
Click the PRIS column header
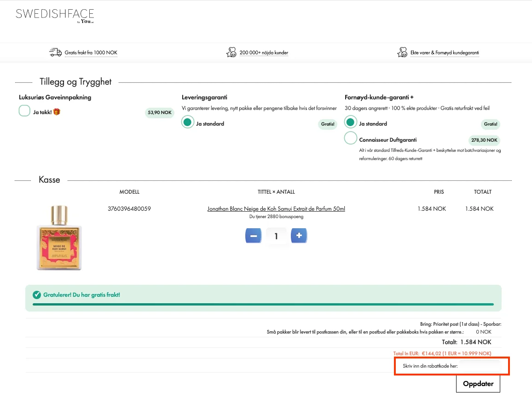(x=439, y=192)
